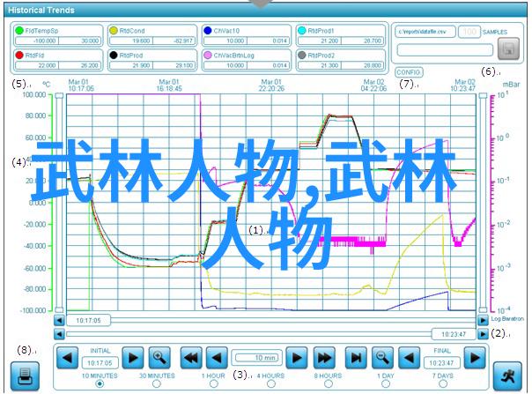Select the 10 MINUTES radio button
Image resolution: width=532 pixels, height=394 pixels.
100,383
